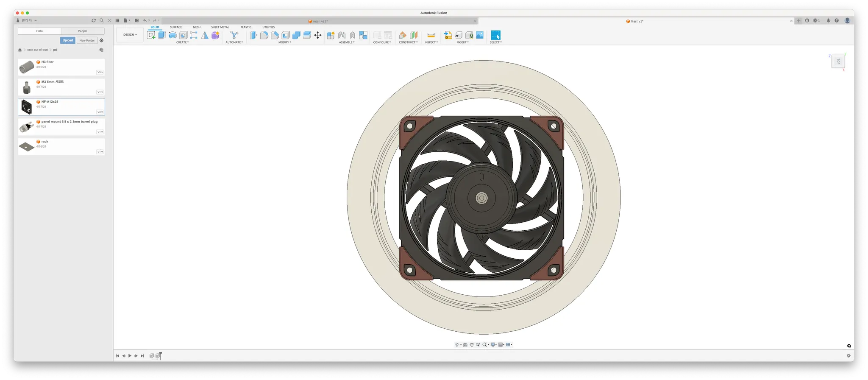The image size is (868, 380).
Task: Click the Insert Canvas image icon
Action: [480, 35]
